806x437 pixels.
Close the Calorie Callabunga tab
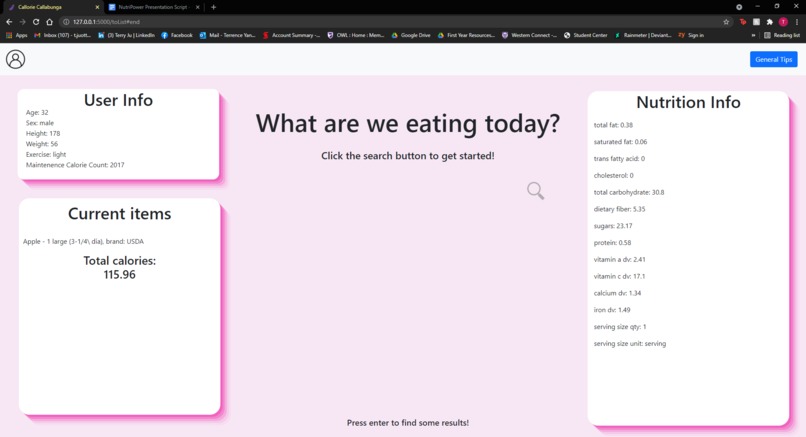click(97, 7)
